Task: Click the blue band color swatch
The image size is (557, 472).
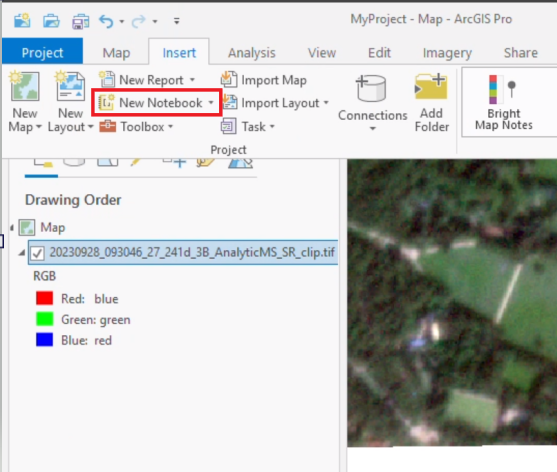Action: 44,340
